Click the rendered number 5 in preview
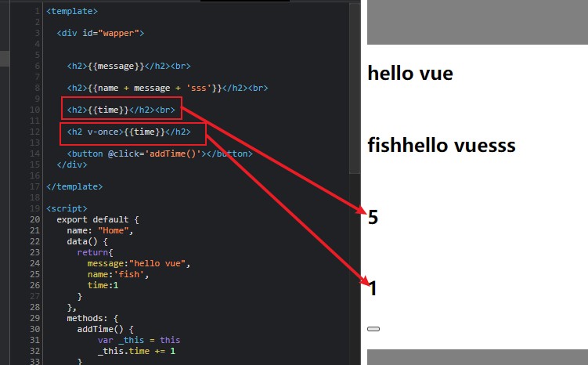This screenshot has height=365, width=588. tap(373, 217)
